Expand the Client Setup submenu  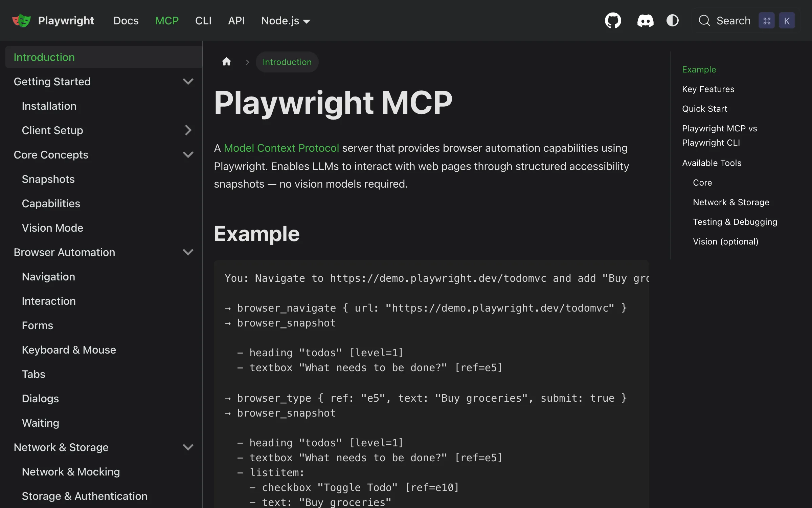tap(188, 130)
